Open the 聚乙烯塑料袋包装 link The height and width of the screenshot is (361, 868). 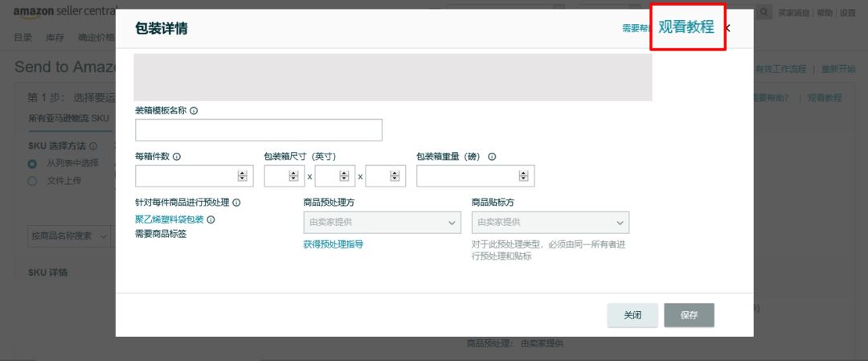tap(170, 219)
